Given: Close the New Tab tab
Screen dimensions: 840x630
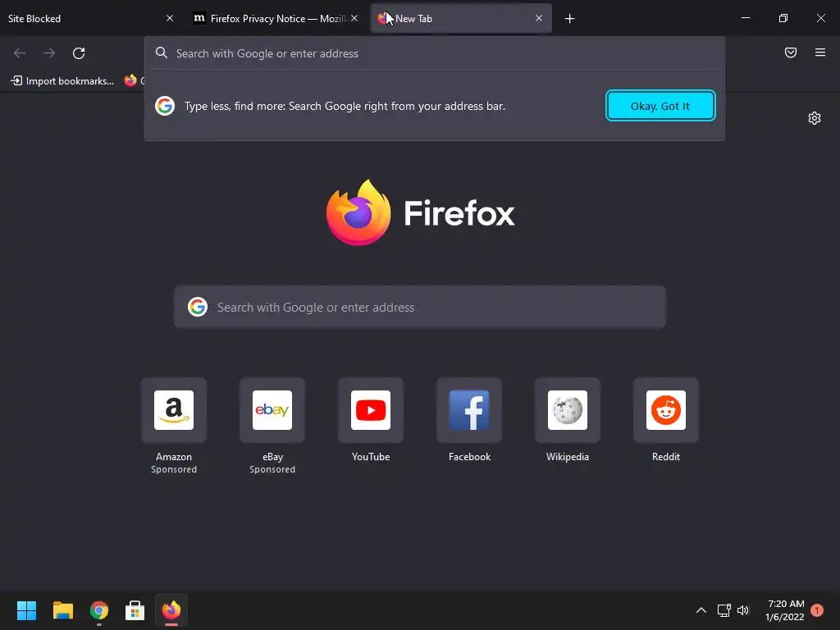Looking at the screenshot, I should click(539, 18).
